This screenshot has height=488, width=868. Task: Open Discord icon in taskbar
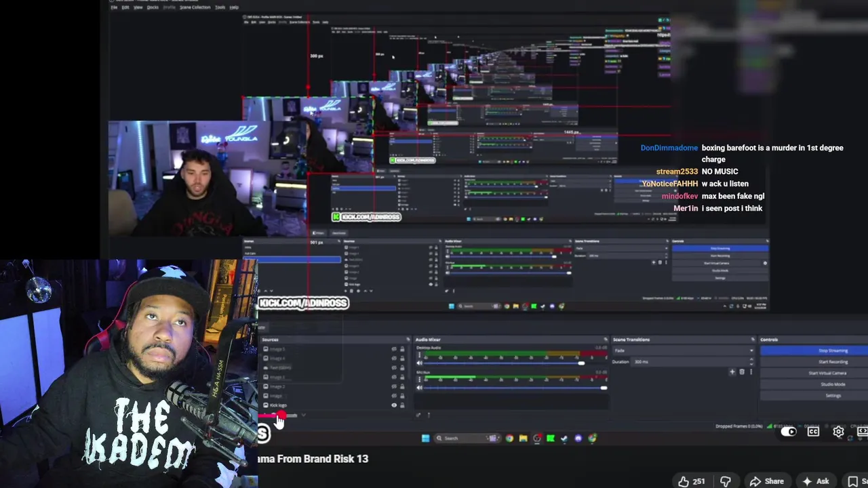coord(578,438)
